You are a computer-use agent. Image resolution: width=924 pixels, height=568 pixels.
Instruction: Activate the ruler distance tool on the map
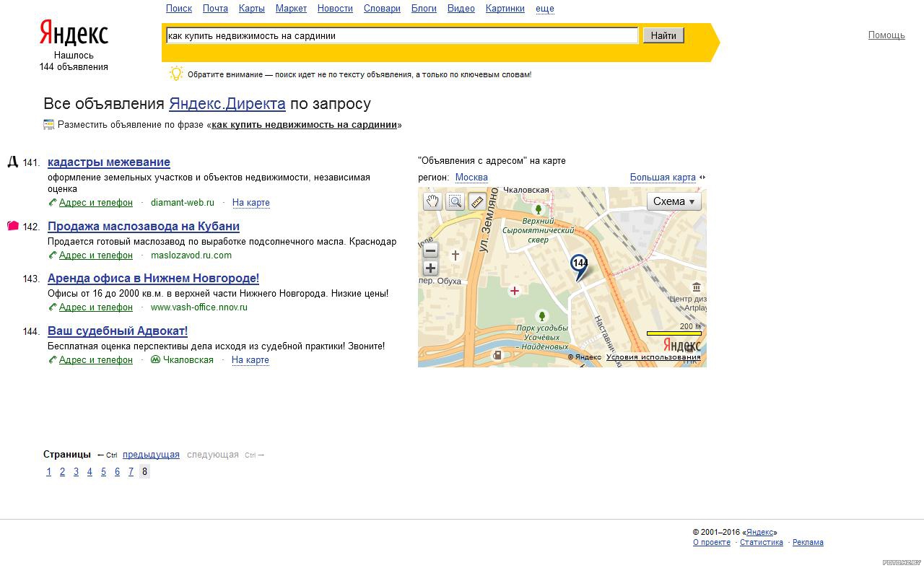(476, 201)
